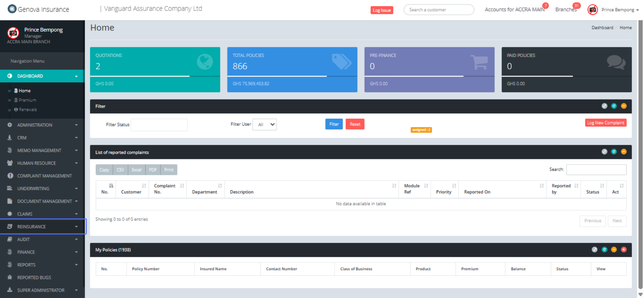Click the Search a customer field
The height and width of the screenshot is (298, 644).
tap(439, 10)
